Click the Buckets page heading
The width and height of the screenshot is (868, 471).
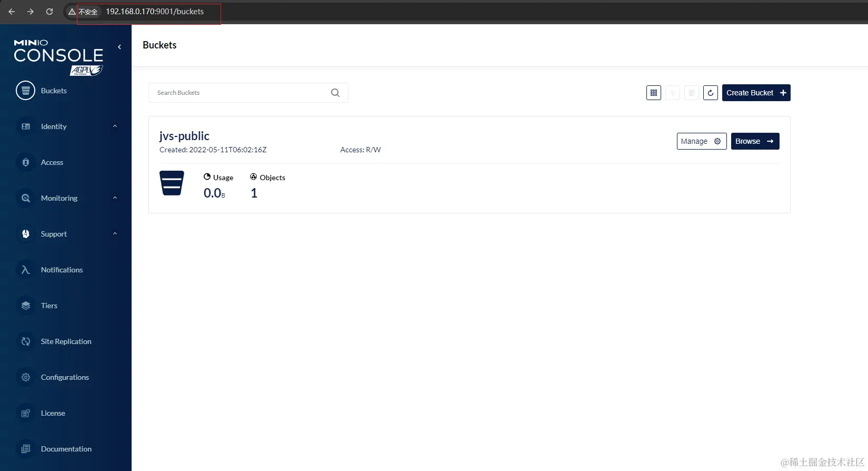(159, 45)
